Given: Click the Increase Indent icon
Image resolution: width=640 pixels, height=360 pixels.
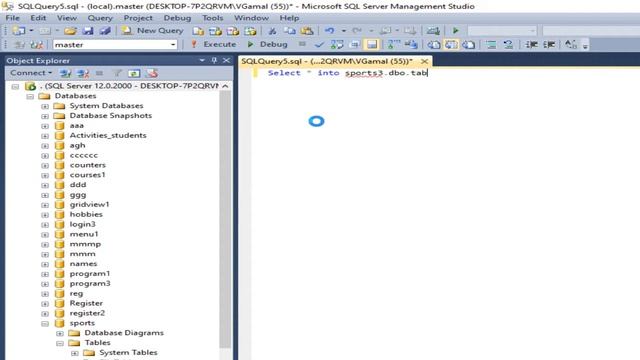Looking at the screenshot, I should click(549, 44).
